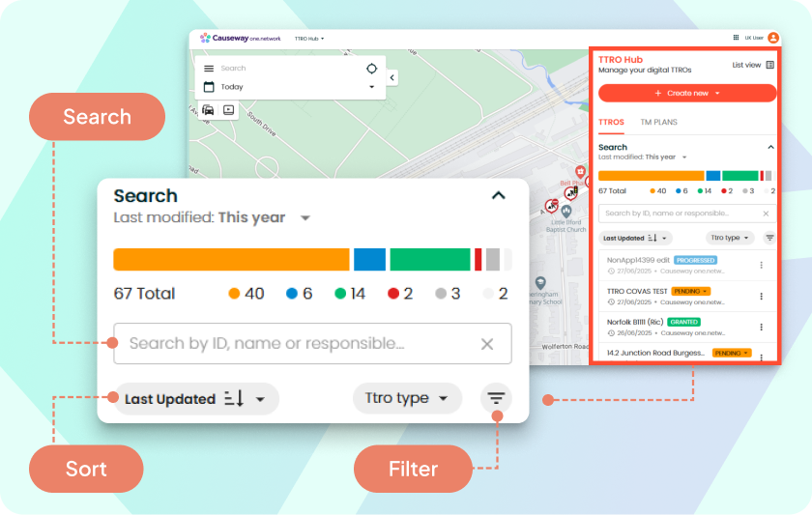812x515 pixels.
Task: Toggle the car traffic layer icon
Action: click(x=208, y=110)
